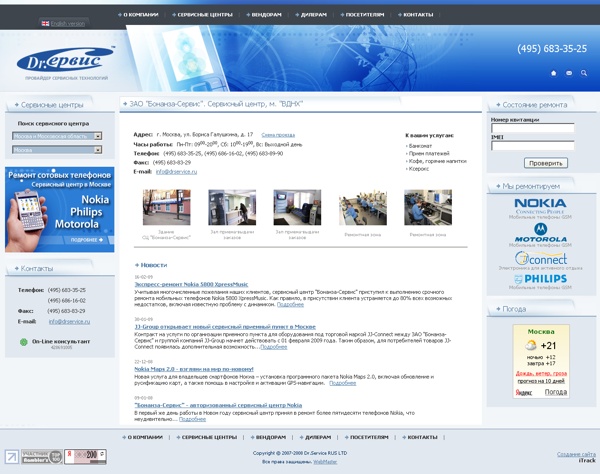
Task: Click the info@drservice.ru link in the address block
Action: (176, 171)
